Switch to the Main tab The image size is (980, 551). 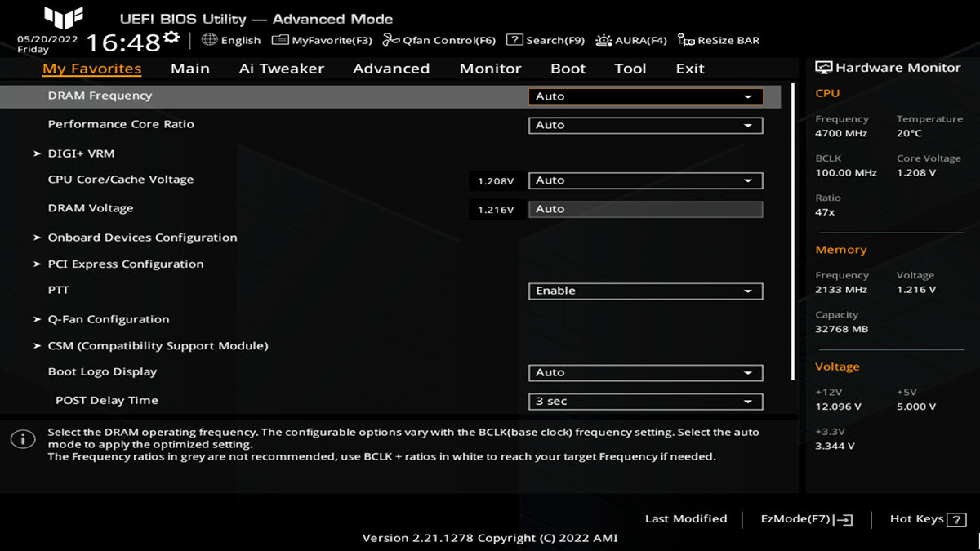(190, 69)
